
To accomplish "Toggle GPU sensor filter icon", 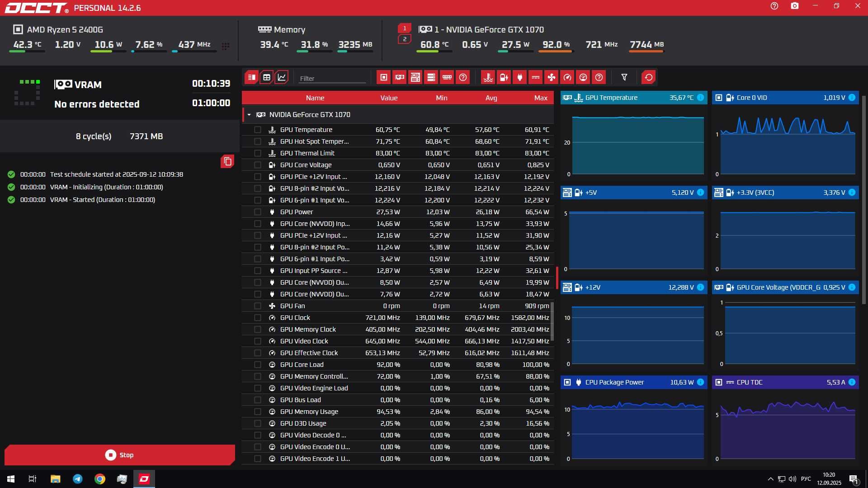I will tap(400, 77).
